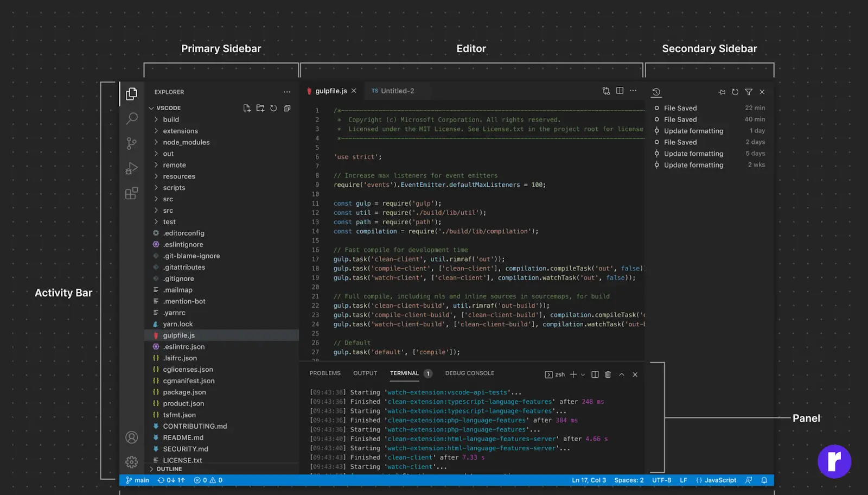This screenshot has height=495, width=868.
Task: Open the Extensions view icon
Action: tap(131, 193)
